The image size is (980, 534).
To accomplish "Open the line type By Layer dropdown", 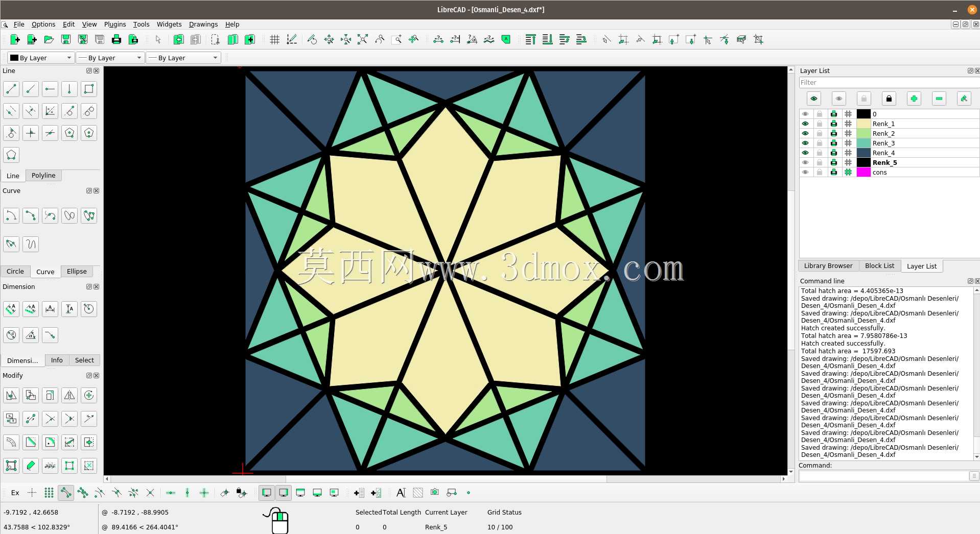I will click(183, 58).
